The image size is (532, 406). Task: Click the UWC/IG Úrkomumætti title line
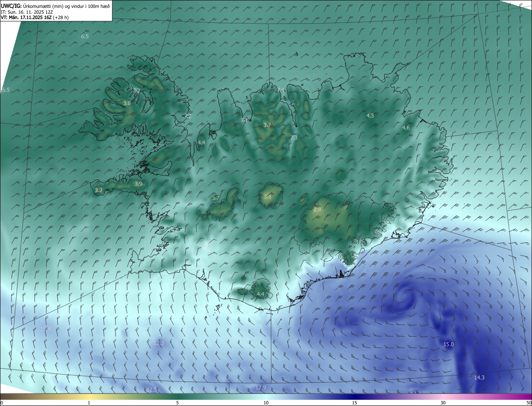pyautogui.click(x=55, y=6)
